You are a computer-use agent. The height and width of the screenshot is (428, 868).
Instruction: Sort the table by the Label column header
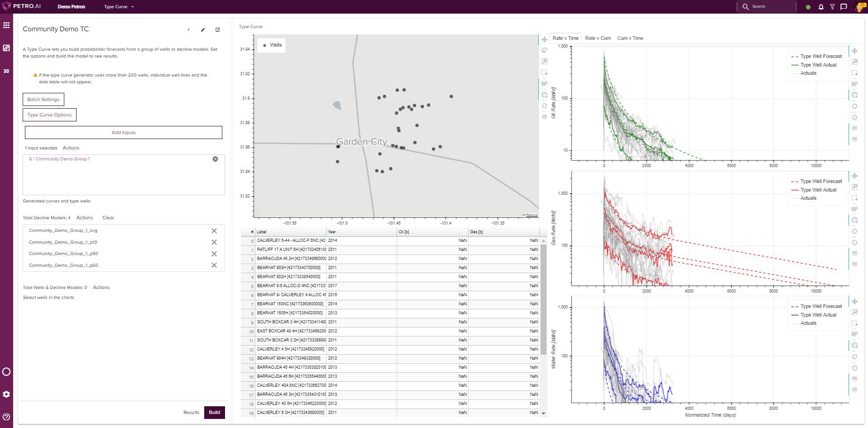(x=291, y=232)
